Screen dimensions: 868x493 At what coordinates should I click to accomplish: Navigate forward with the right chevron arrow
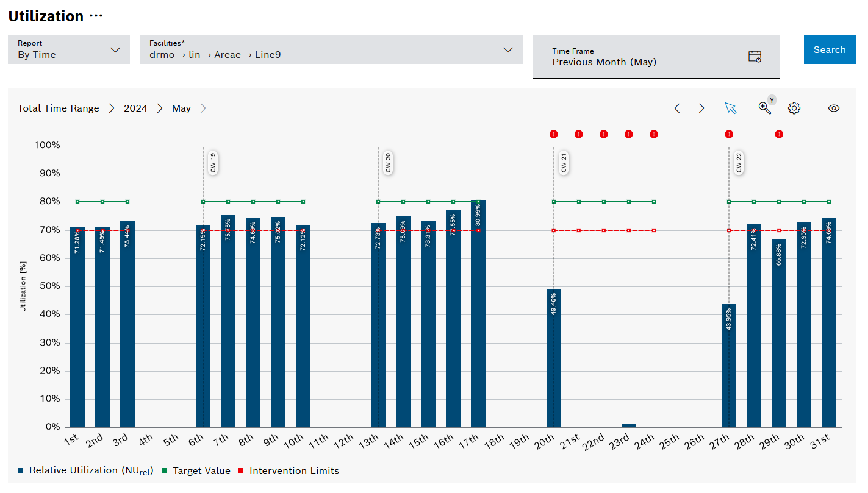click(x=701, y=108)
